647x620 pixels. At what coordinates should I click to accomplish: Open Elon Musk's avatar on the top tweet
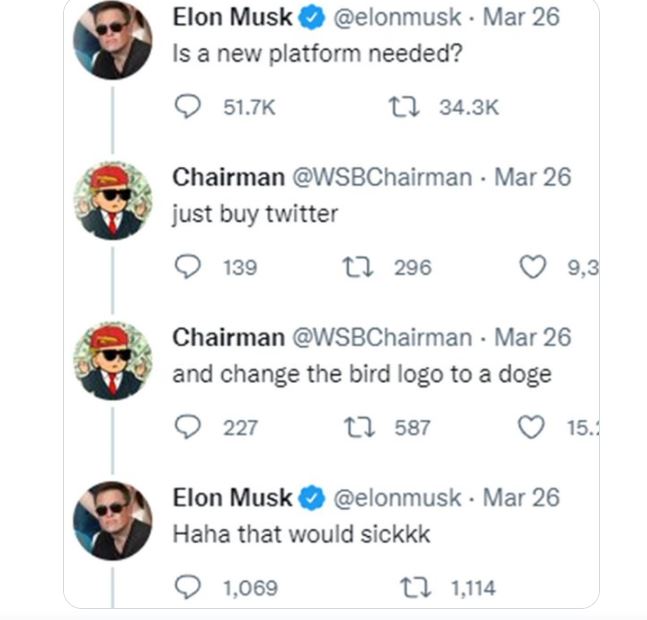coord(113,41)
